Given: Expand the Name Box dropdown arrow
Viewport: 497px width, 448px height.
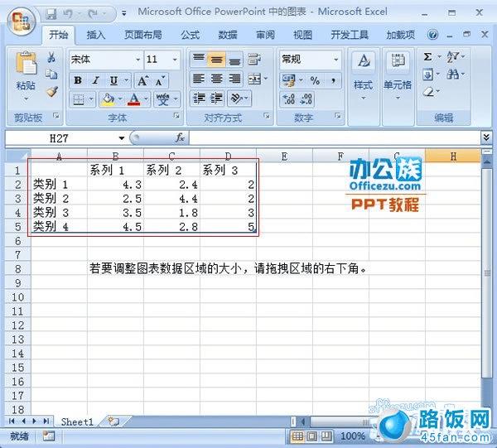Looking at the screenshot, I should [122, 138].
